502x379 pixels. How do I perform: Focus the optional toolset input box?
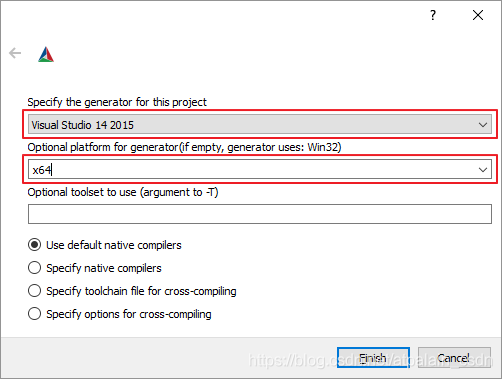click(x=260, y=214)
